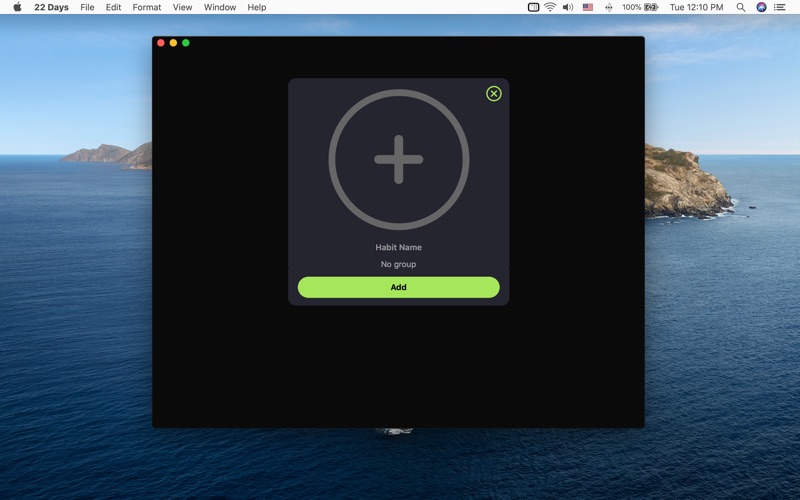Open the Help menu
The height and width of the screenshot is (500, 800).
pos(257,7)
